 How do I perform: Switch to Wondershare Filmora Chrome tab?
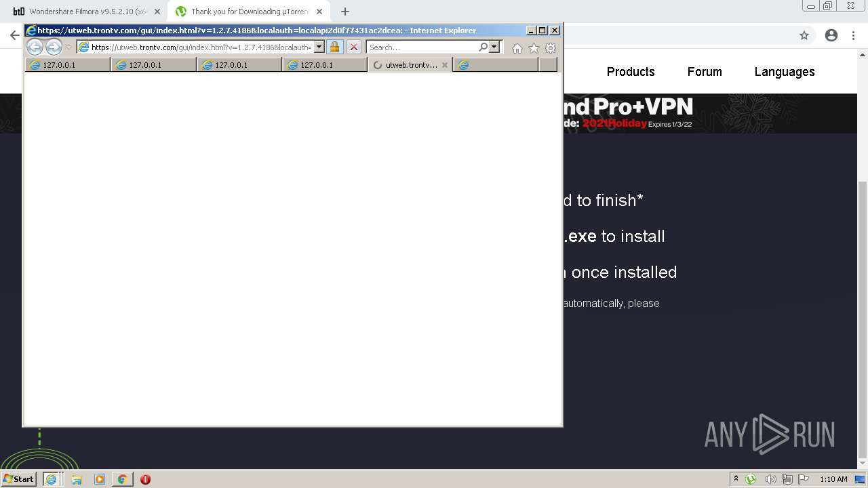tap(86, 12)
